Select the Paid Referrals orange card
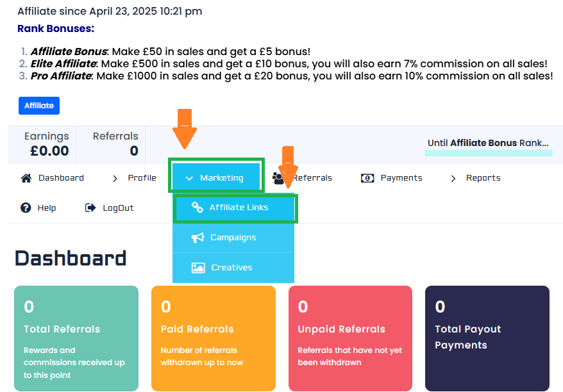Image resolution: width=563 pixels, height=392 pixels. coord(213,338)
